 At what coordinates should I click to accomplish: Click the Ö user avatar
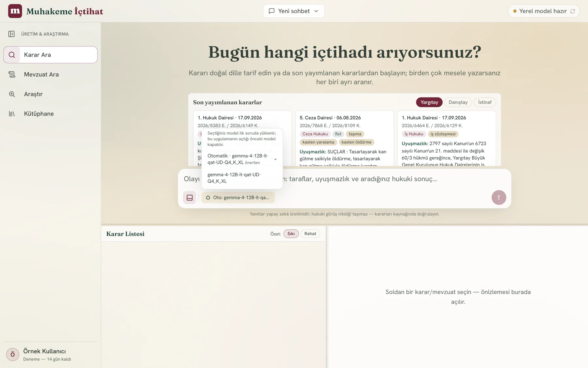pyautogui.click(x=13, y=354)
